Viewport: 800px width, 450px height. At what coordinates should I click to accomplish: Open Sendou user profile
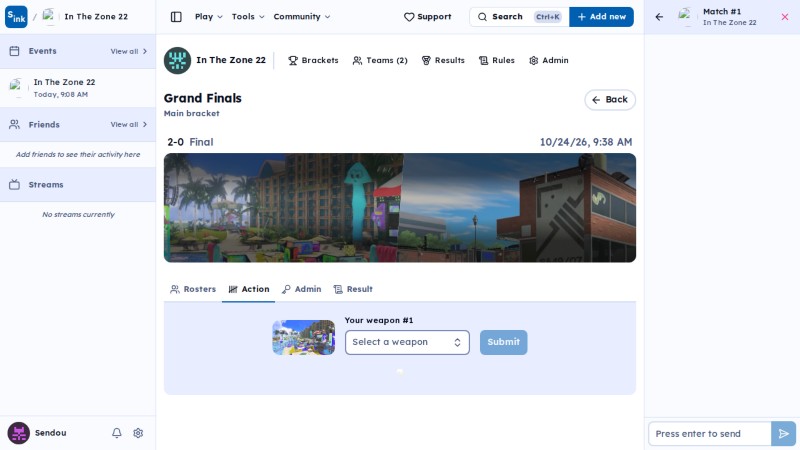37,433
